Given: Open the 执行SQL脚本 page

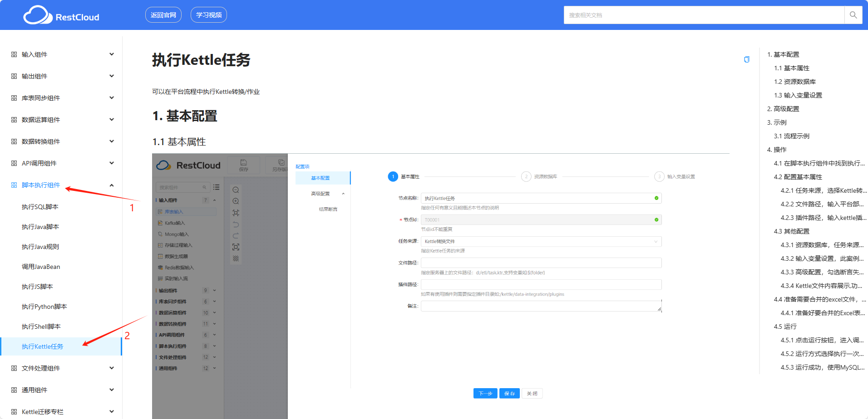Looking at the screenshot, I should point(40,207).
